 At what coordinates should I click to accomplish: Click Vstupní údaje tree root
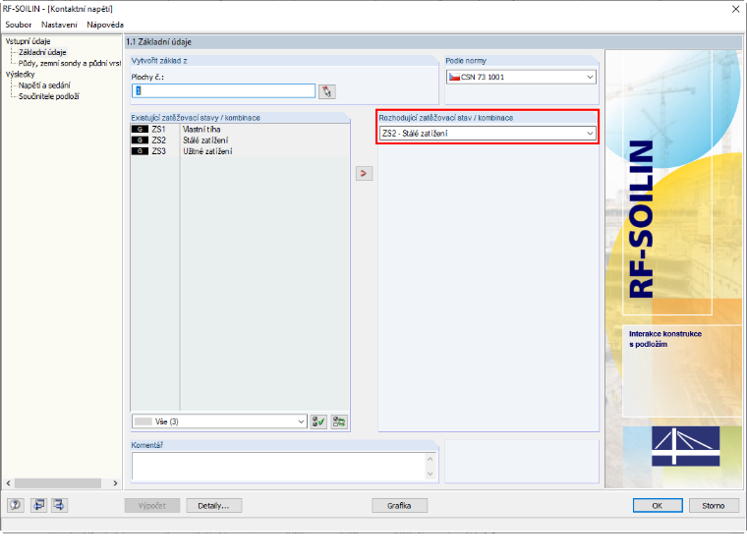(28, 41)
